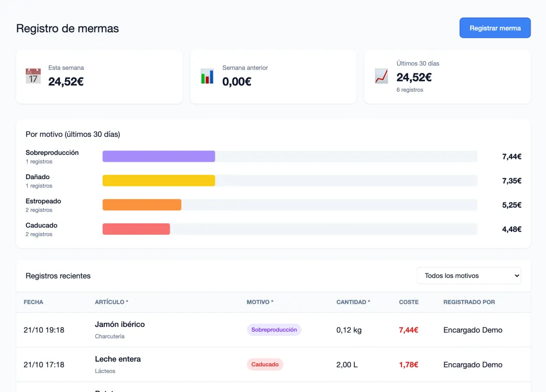Click the red Caducado progress bar
This screenshot has height=392, width=546.
(136, 229)
